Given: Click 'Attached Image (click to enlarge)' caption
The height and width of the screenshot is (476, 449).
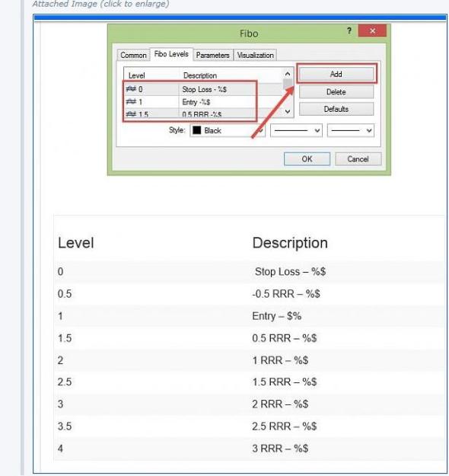Looking at the screenshot, I should point(100,4).
